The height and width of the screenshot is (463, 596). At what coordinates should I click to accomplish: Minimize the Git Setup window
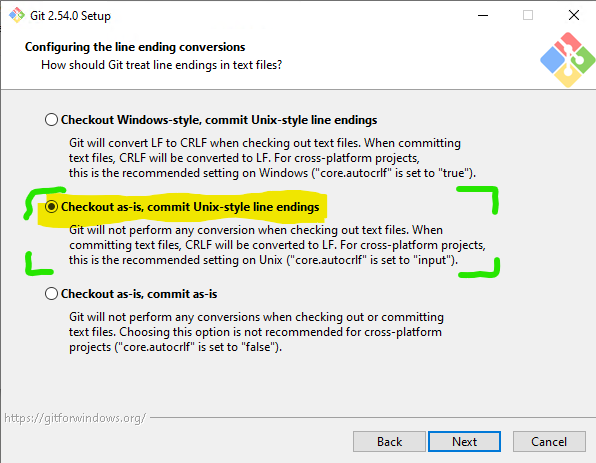(483, 15)
